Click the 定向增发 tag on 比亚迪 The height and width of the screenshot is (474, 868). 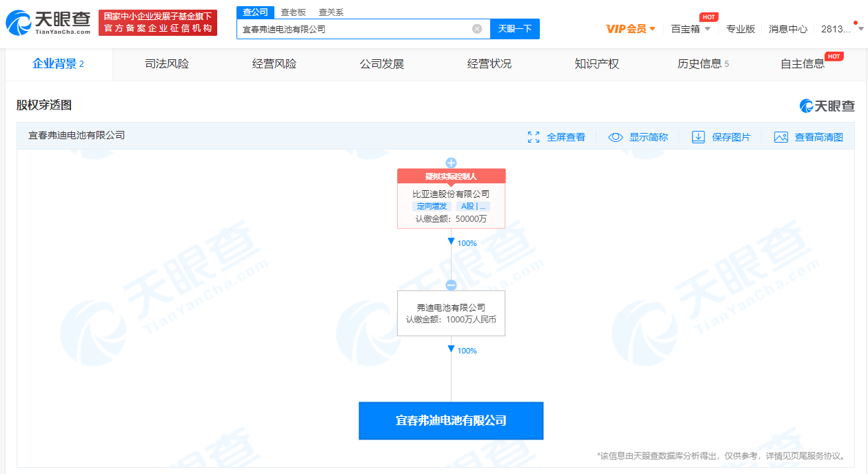click(432, 206)
